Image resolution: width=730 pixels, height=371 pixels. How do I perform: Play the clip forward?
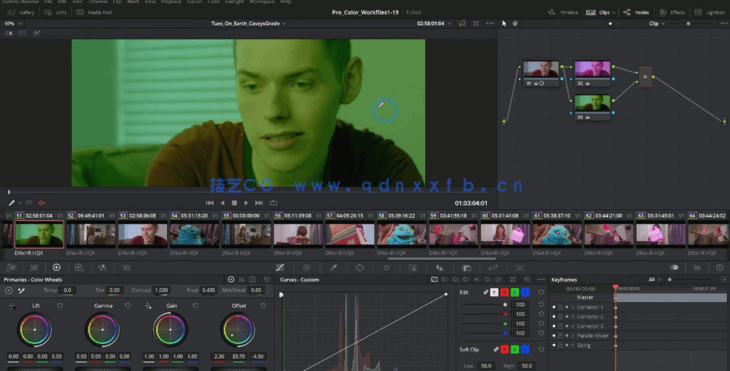coord(246,203)
